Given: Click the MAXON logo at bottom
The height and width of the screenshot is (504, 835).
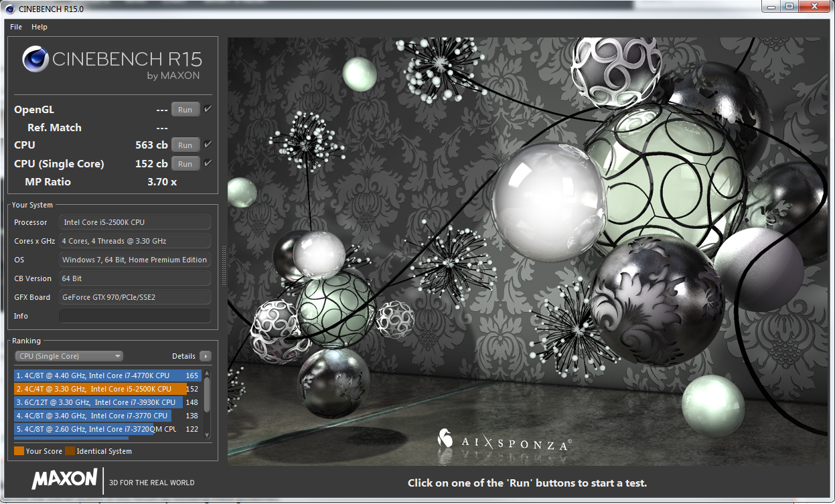Looking at the screenshot, I should pyautogui.click(x=65, y=479).
